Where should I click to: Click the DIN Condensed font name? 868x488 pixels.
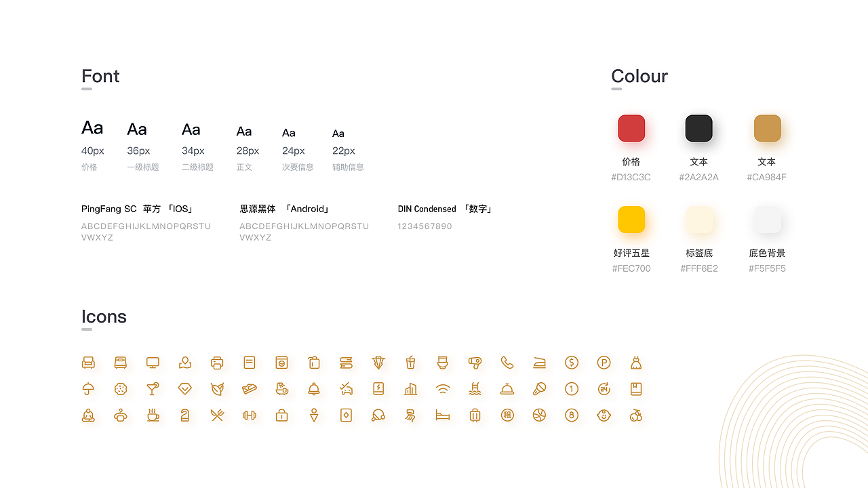coord(427,209)
